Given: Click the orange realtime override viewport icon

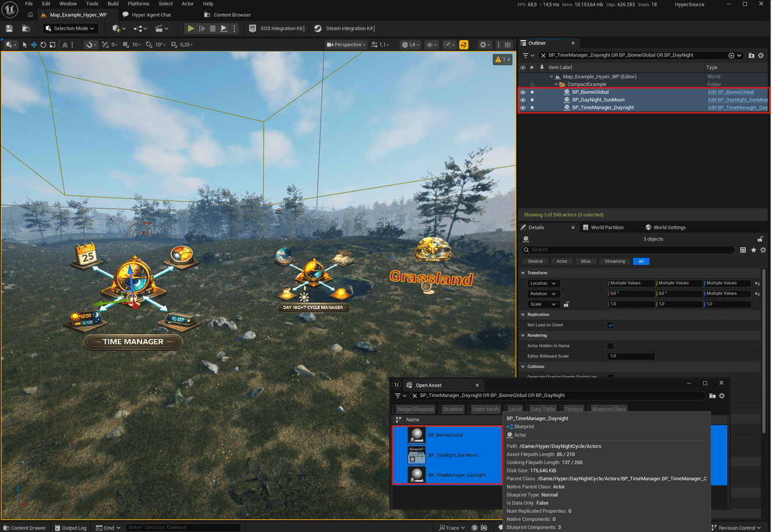Looking at the screenshot, I should click(464, 44).
